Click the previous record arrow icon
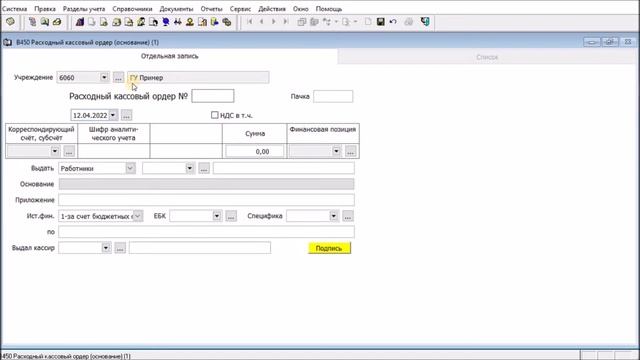Screen dimensions: 640x360 [262, 22]
